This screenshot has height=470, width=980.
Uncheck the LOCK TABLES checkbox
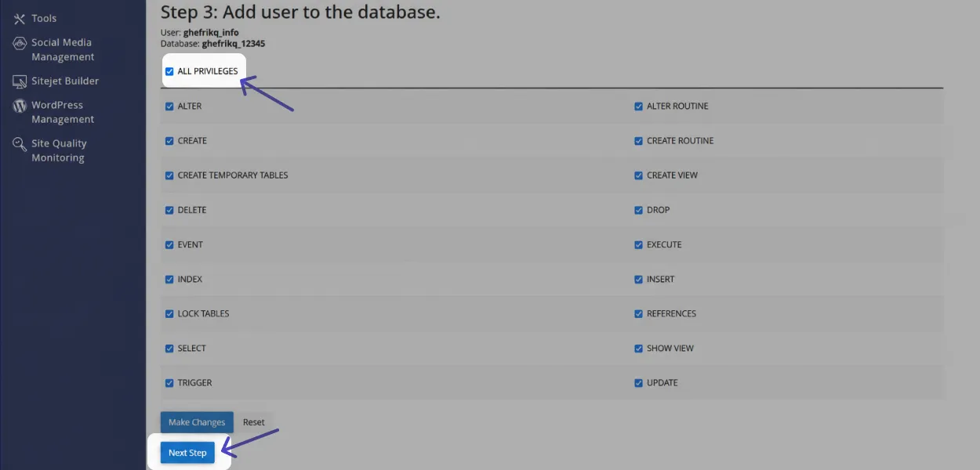pos(169,313)
